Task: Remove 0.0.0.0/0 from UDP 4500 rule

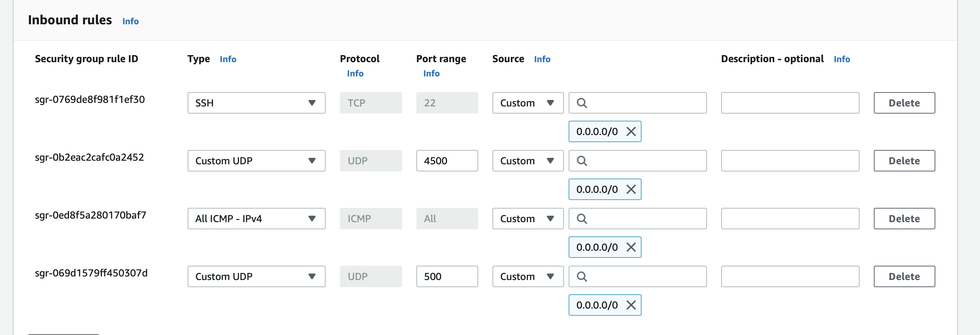Action: tap(631, 189)
